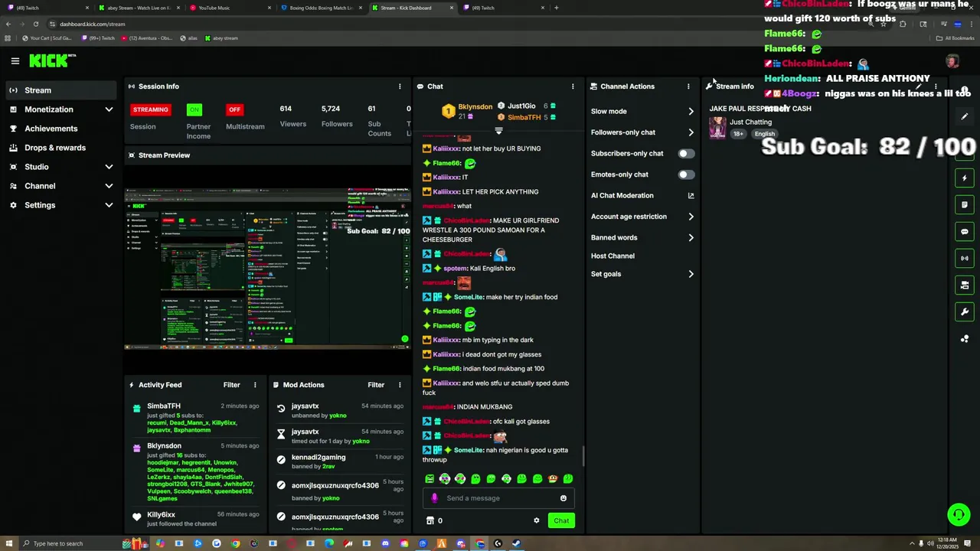Screen dimensions: 980x551
Task: Click the broadcast signal icon in right rail
Action: pyautogui.click(x=965, y=258)
